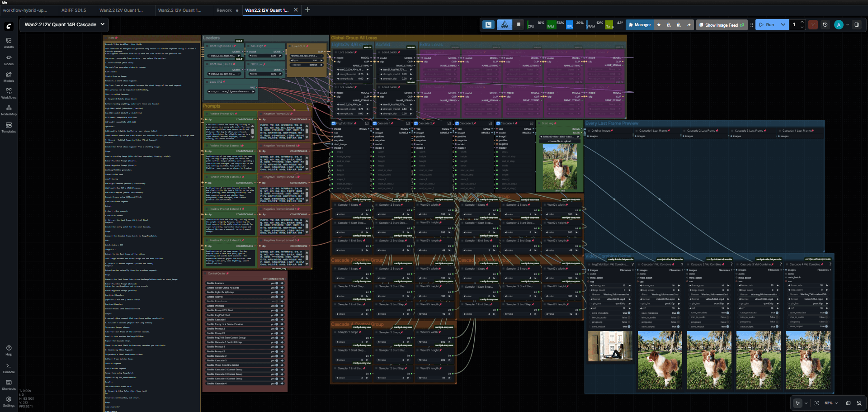Open the NodesMap sidebar panel

coord(9,110)
